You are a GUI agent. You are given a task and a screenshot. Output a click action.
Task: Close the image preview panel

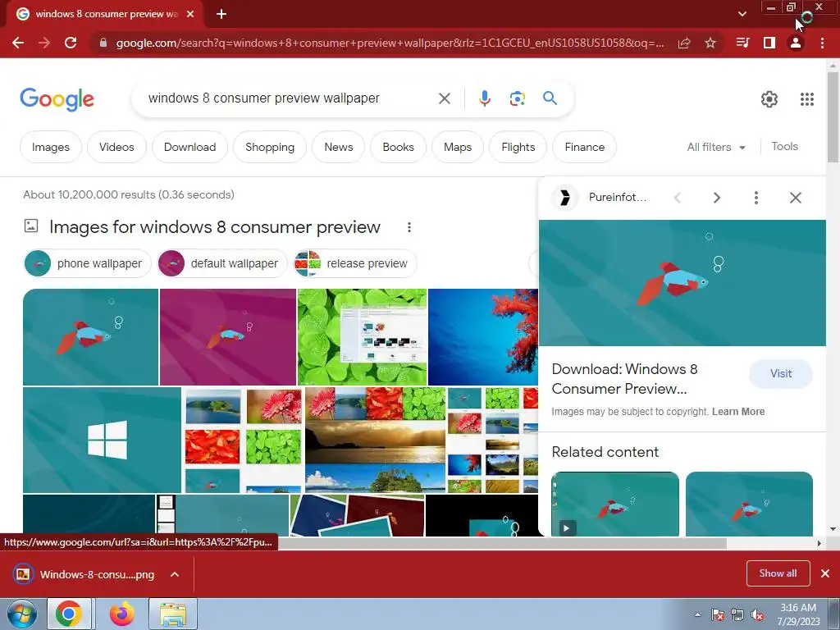click(796, 198)
